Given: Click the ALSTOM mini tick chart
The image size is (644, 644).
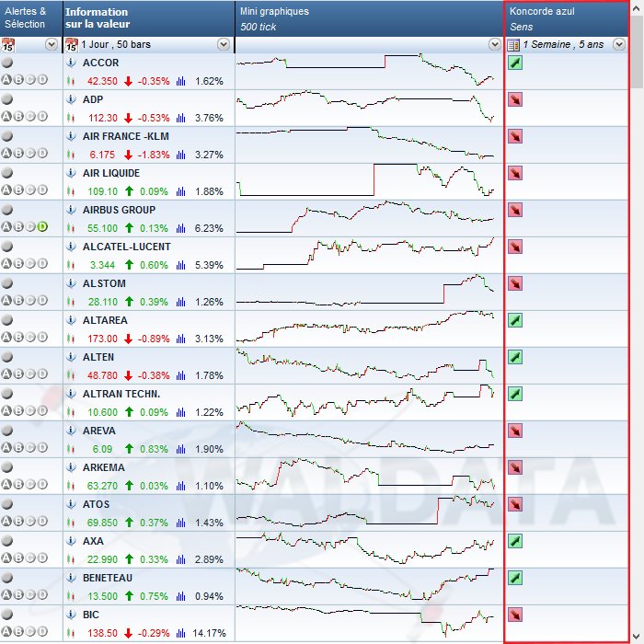Looking at the screenshot, I should [x=365, y=292].
